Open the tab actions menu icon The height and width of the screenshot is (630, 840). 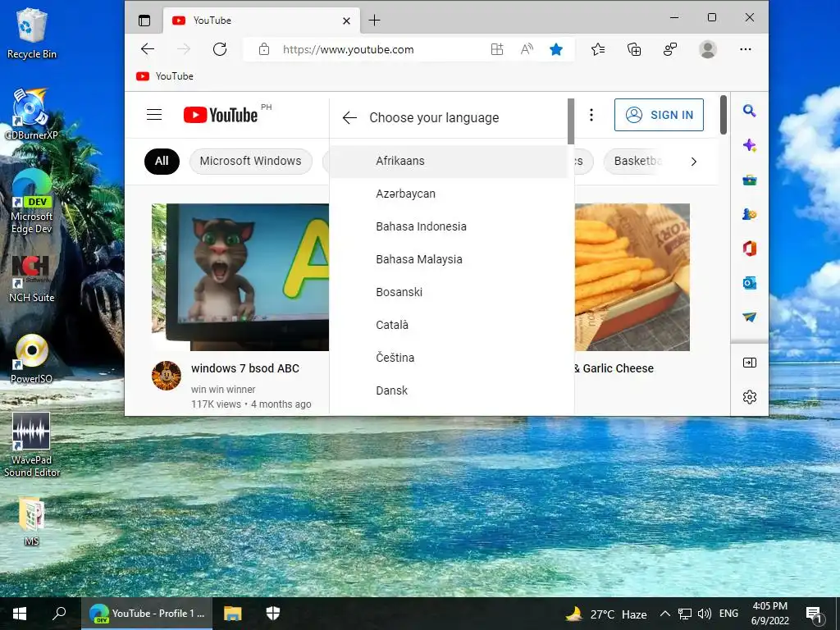tap(144, 21)
